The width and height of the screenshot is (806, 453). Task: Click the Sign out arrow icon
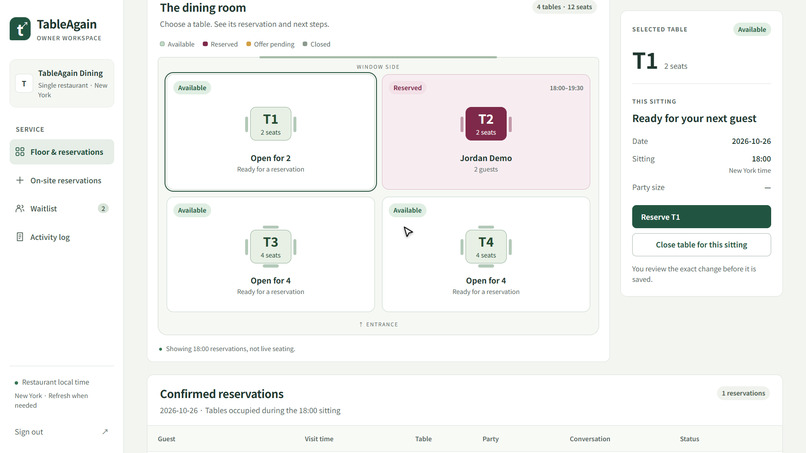coord(105,432)
